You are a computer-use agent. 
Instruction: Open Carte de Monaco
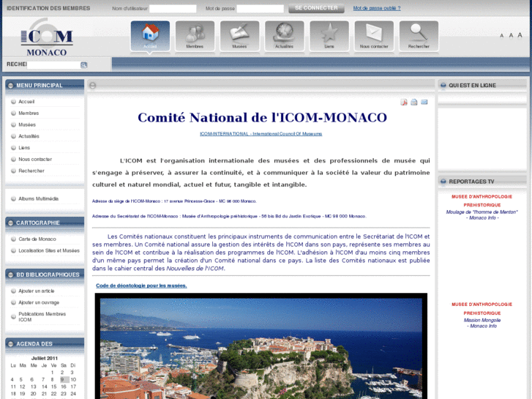(x=37, y=239)
